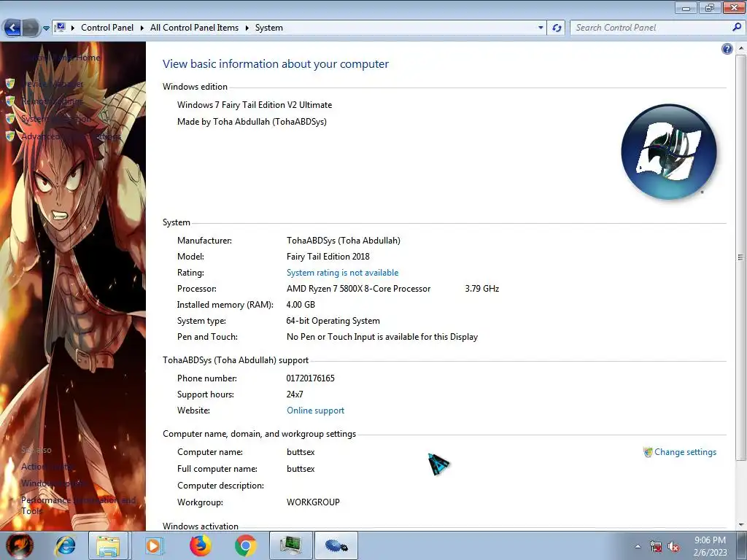Click the shield icon beside Device Manager
747x560 pixels.
point(10,84)
